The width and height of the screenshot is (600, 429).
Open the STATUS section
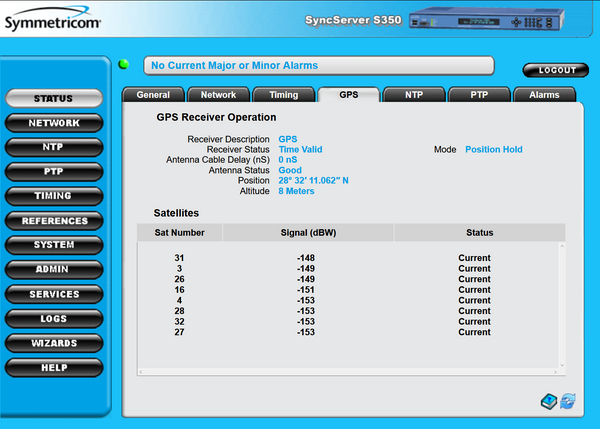54,98
